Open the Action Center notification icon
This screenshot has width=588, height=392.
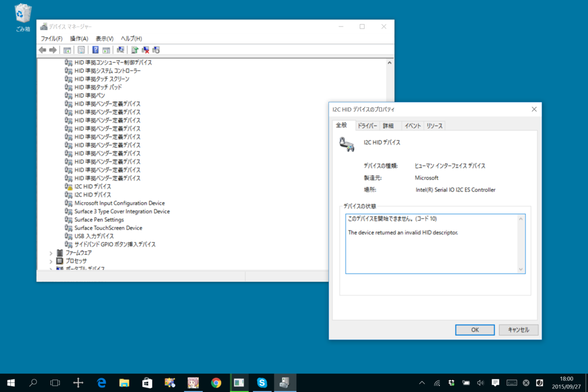[x=496, y=383]
